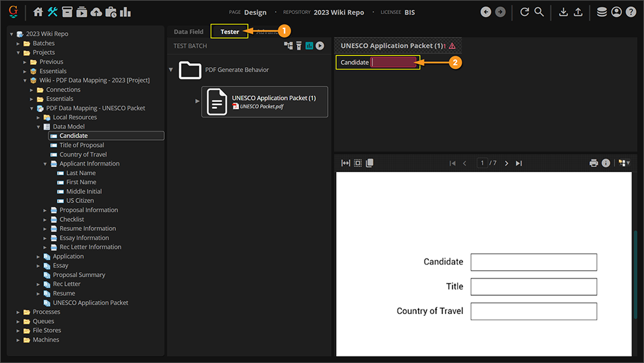Click the help question mark icon

[630, 12]
